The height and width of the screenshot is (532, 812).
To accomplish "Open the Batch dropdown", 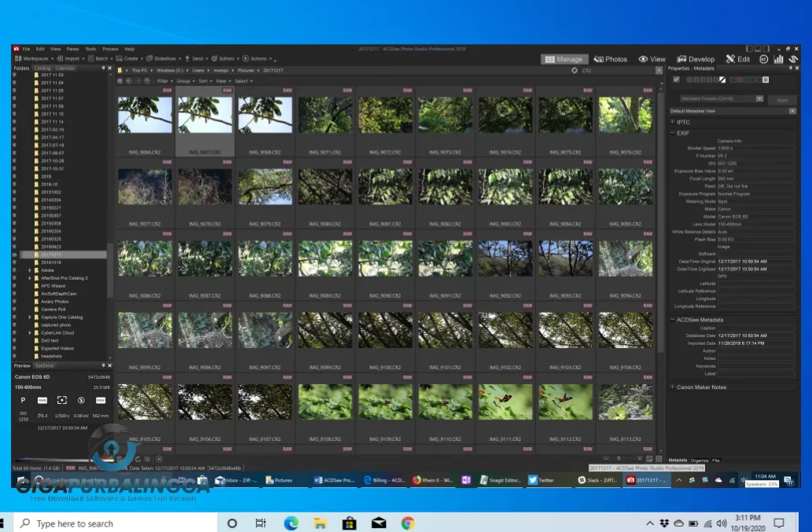I will pos(101,58).
